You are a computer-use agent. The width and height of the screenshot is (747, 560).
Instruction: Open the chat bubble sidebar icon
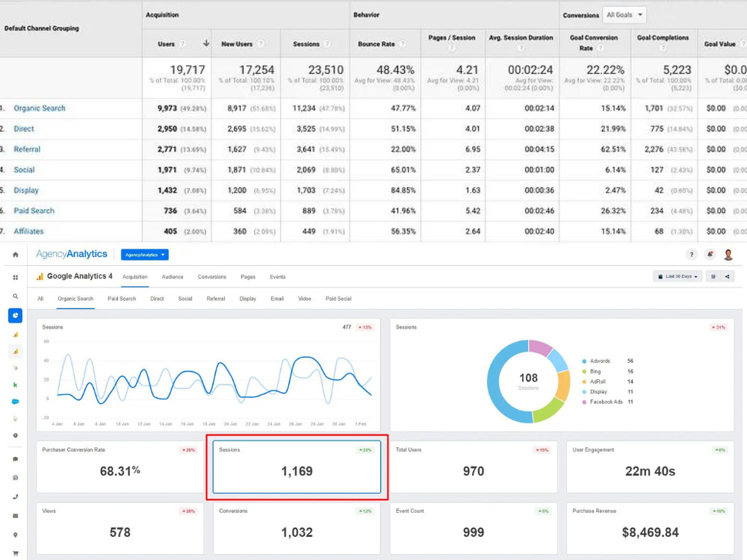click(x=15, y=459)
